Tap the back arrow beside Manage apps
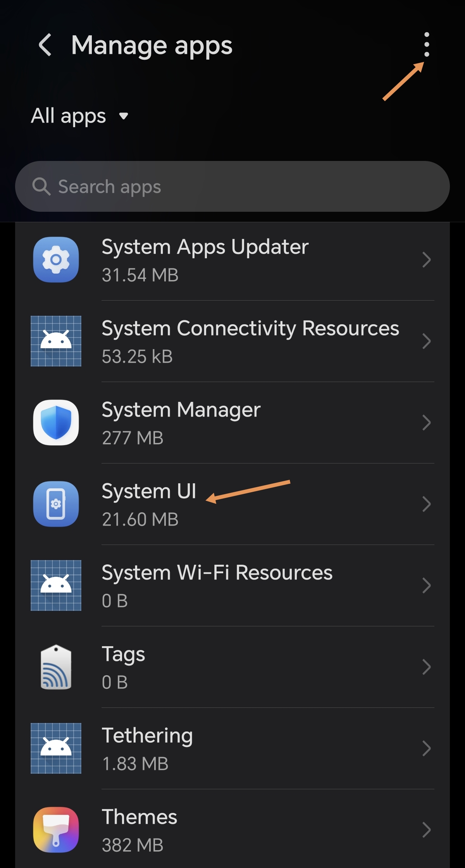The width and height of the screenshot is (465, 868). tap(45, 45)
